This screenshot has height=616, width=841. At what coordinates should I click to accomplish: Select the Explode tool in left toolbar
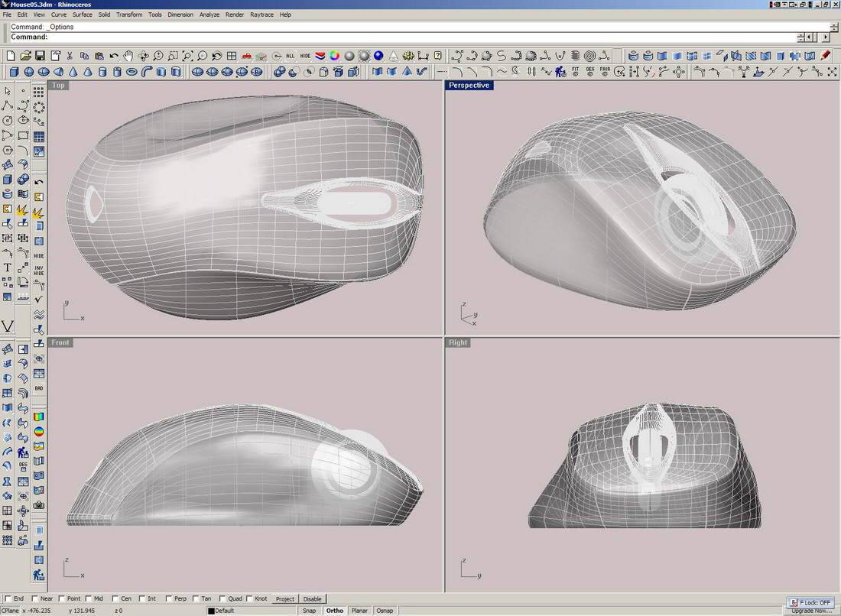[x=23, y=209]
